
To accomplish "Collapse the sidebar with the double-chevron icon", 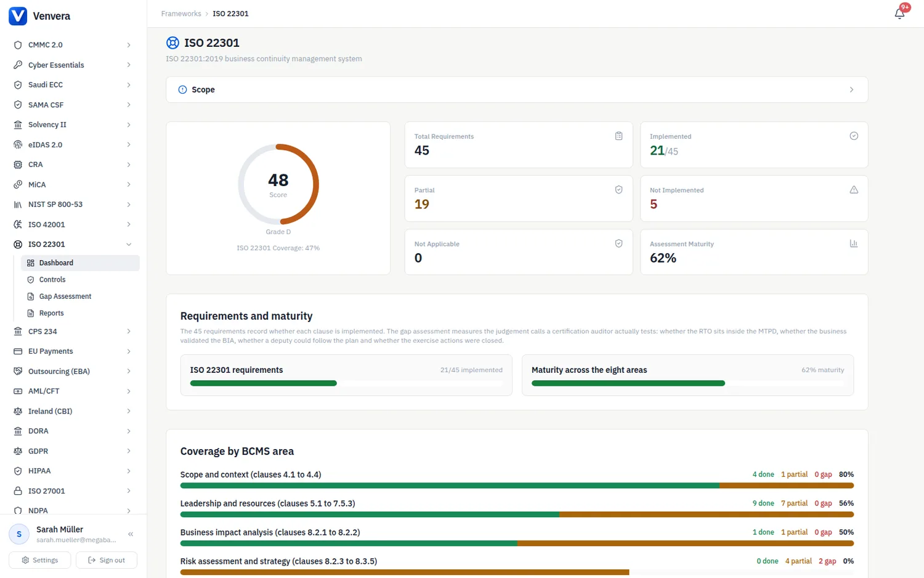I will pyautogui.click(x=131, y=534).
